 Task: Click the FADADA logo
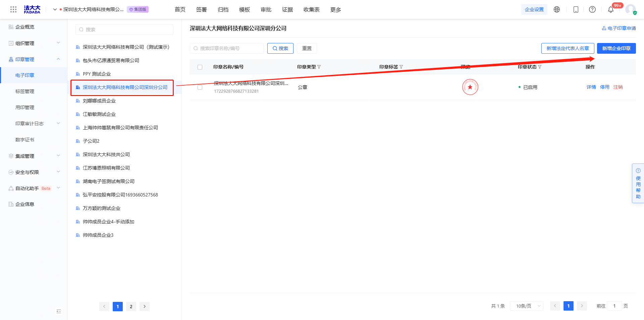[32, 9]
